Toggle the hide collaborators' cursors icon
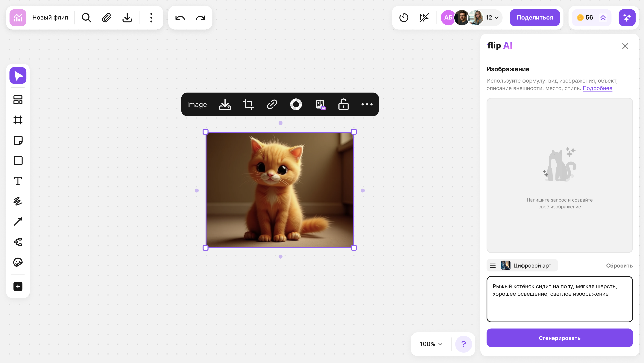This screenshot has width=644, height=363. [x=424, y=18]
